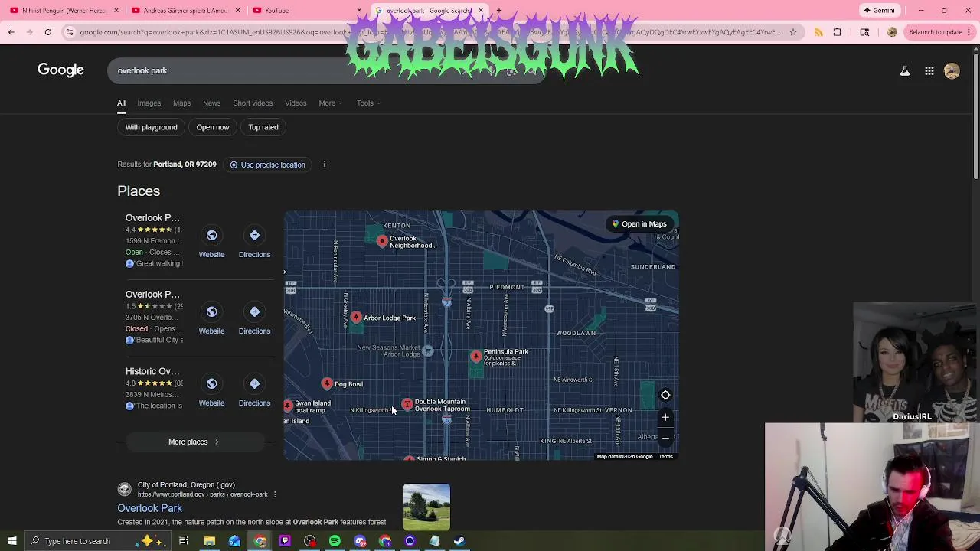Switch to the YouTube browser tab
This screenshot has width=980, height=551.
(x=306, y=11)
